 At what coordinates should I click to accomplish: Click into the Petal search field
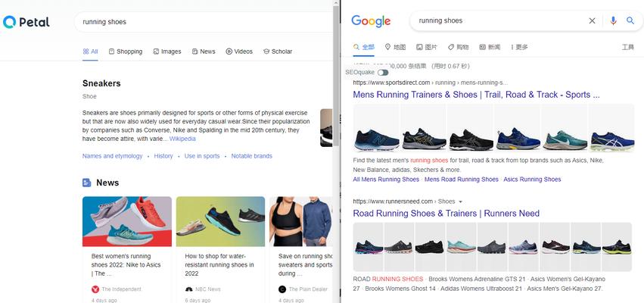204,22
